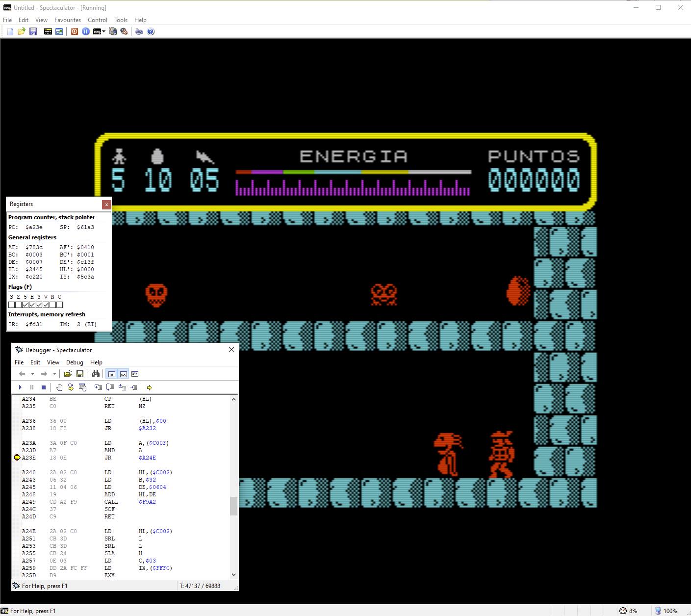Open the debugger Debug menu
Viewport: 691px width, 616px height.
point(75,362)
